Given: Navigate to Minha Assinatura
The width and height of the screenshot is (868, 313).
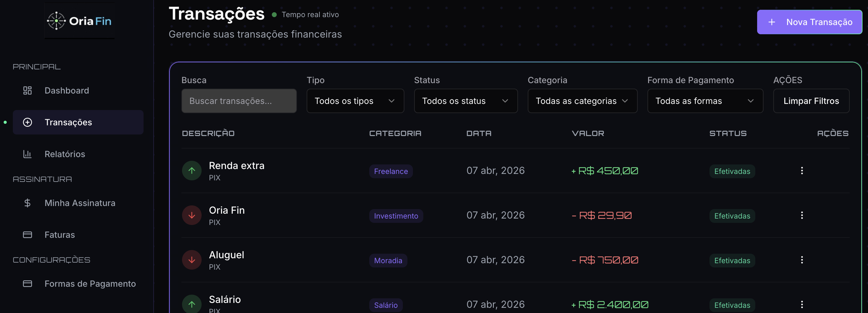Looking at the screenshot, I should pyautogui.click(x=80, y=203).
